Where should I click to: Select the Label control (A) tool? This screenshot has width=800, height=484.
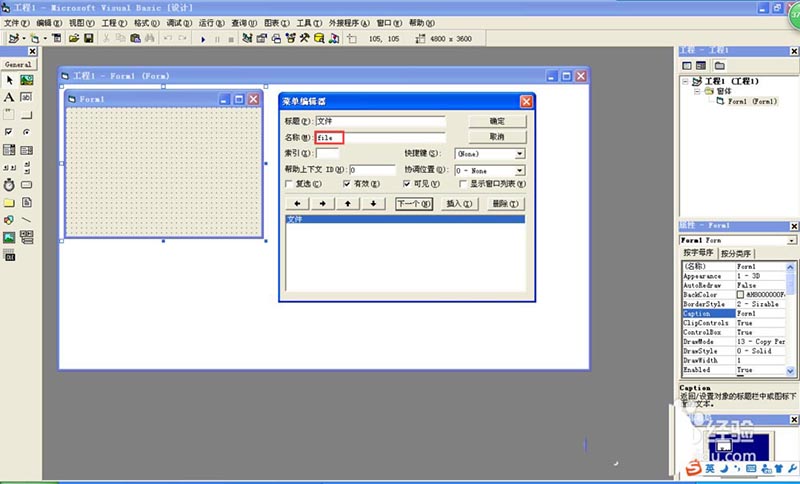click(x=10, y=97)
